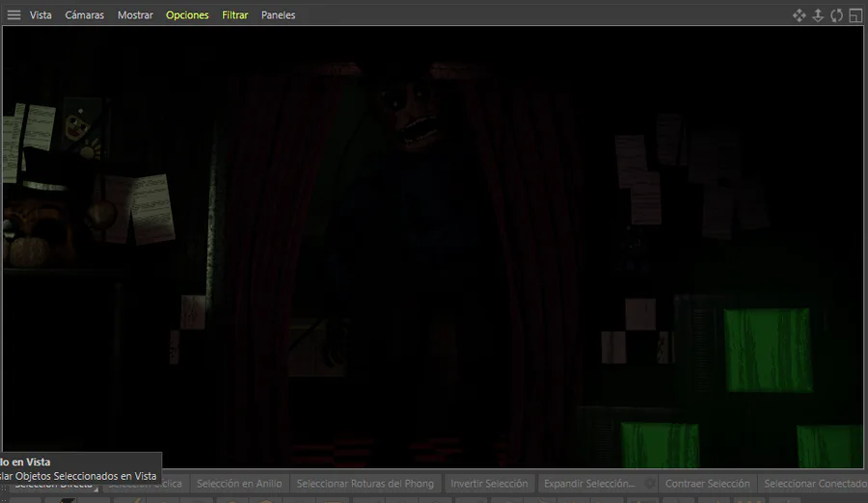The height and width of the screenshot is (503, 868).
Task: Open the Cámaras menu
Action: click(x=84, y=15)
